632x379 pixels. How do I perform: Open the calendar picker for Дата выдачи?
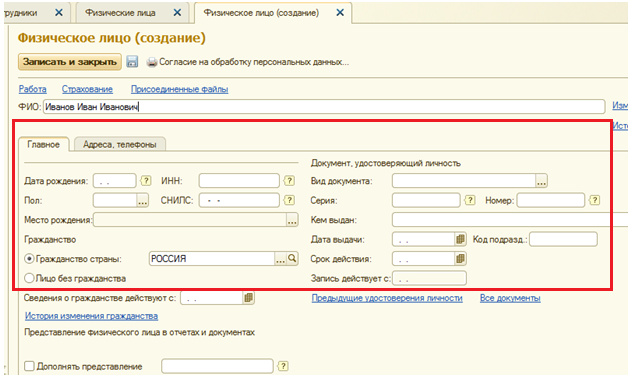pyautogui.click(x=460, y=239)
